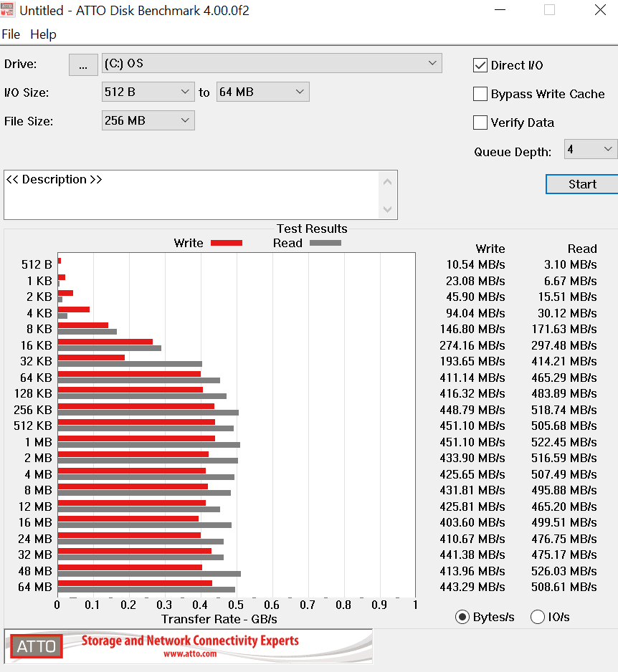Click the red Write legend swatch

click(226, 243)
